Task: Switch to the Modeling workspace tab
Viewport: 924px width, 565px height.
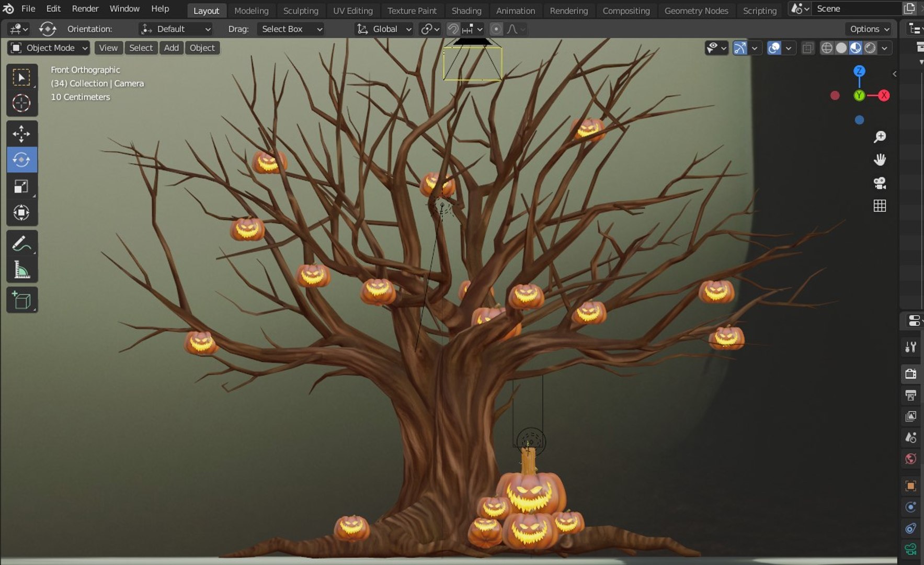Action: click(x=251, y=10)
